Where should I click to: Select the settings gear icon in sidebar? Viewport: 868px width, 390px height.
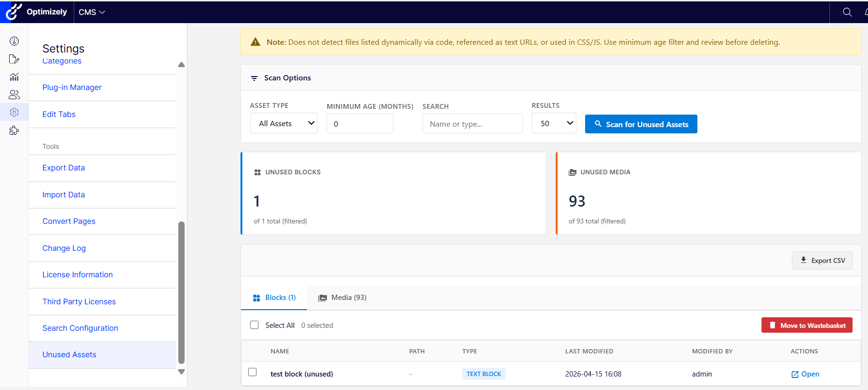[x=14, y=112]
